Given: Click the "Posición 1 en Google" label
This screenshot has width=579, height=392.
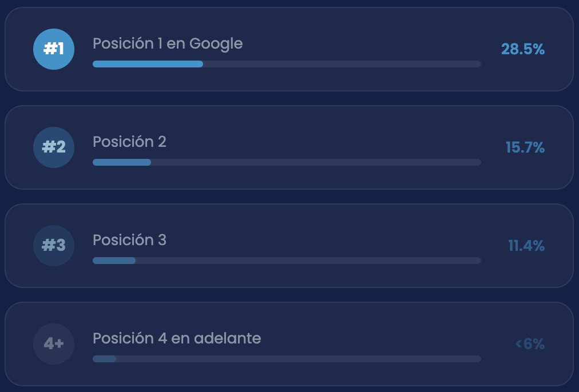Looking at the screenshot, I should pos(168,43).
